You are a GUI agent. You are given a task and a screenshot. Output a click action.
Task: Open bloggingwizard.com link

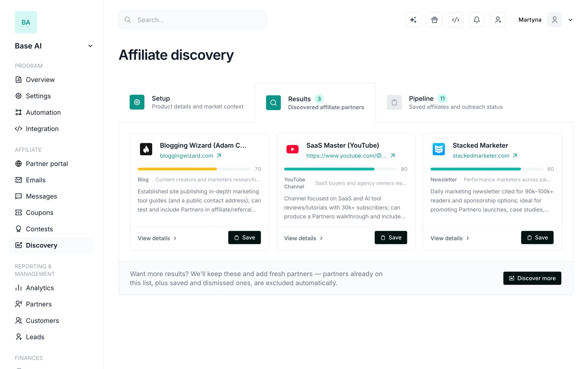click(187, 156)
